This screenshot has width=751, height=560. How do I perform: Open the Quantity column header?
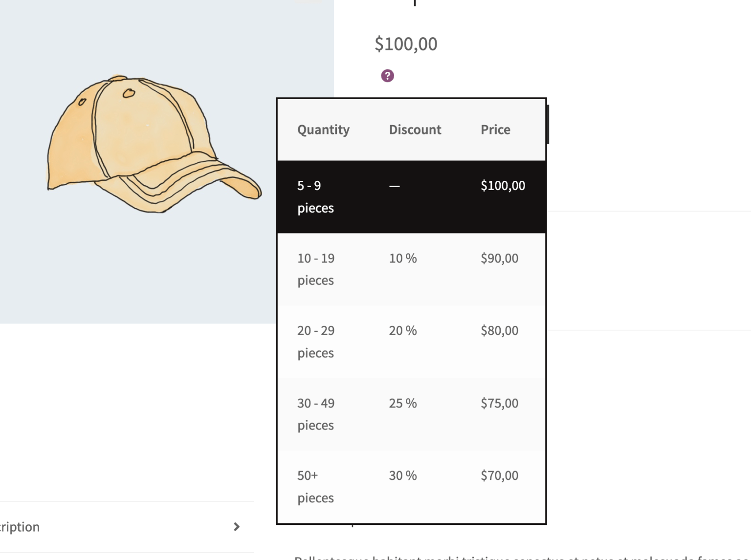[323, 129]
